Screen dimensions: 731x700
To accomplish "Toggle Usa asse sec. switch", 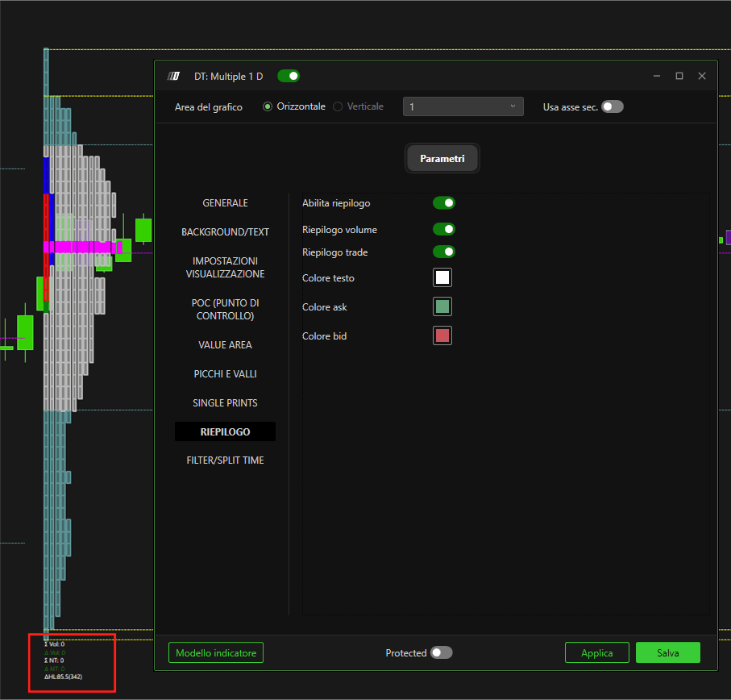I will coord(612,106).
